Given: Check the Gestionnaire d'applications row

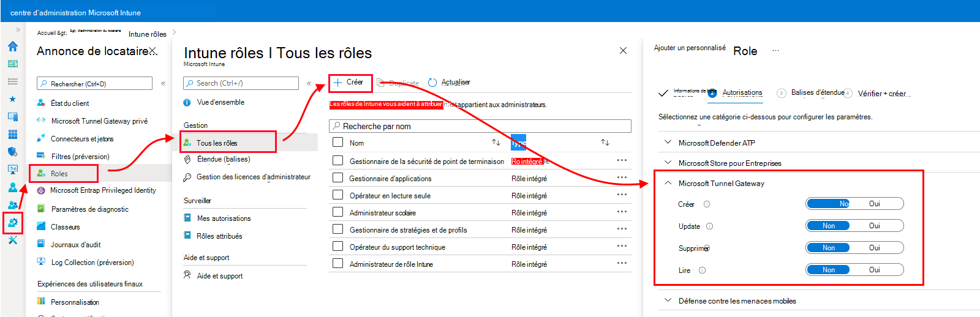Looking at the screenshot, I should 337,177.
